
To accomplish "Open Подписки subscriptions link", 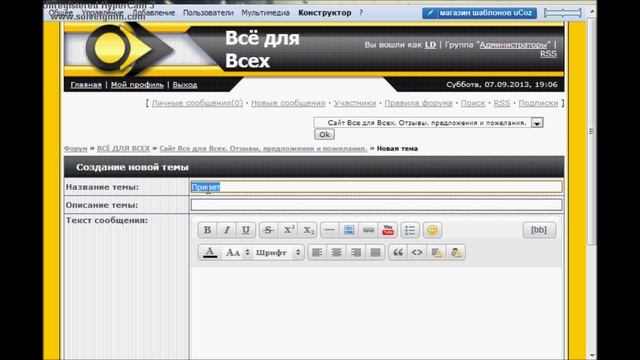I will click(538, 103).
